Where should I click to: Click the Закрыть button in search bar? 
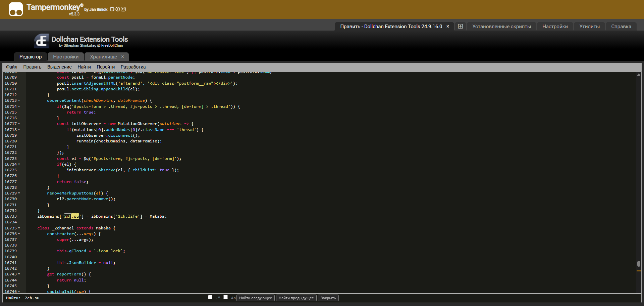point(328,298)
